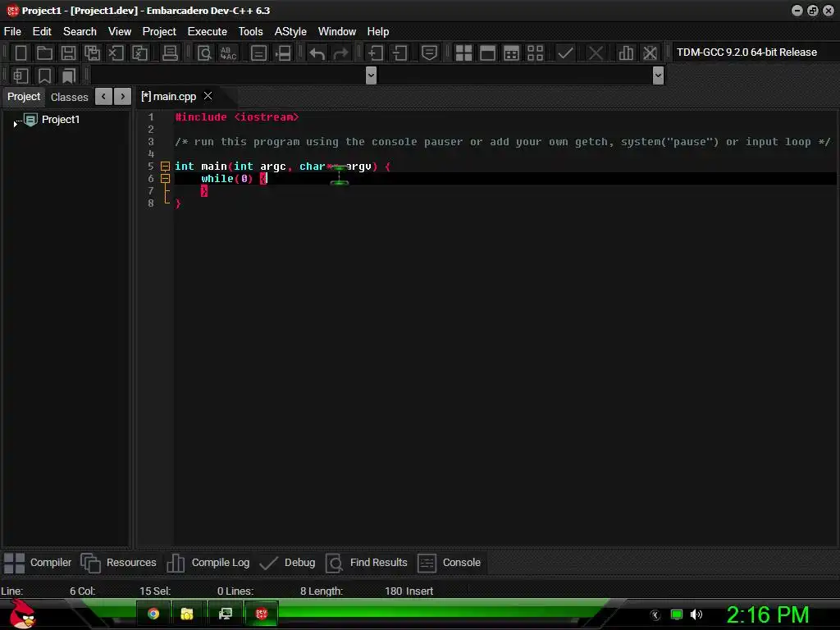Viewport: 840px width, 630px height.
Task: Click the Toggle Bookmark icon
Action: pos(44,75)
